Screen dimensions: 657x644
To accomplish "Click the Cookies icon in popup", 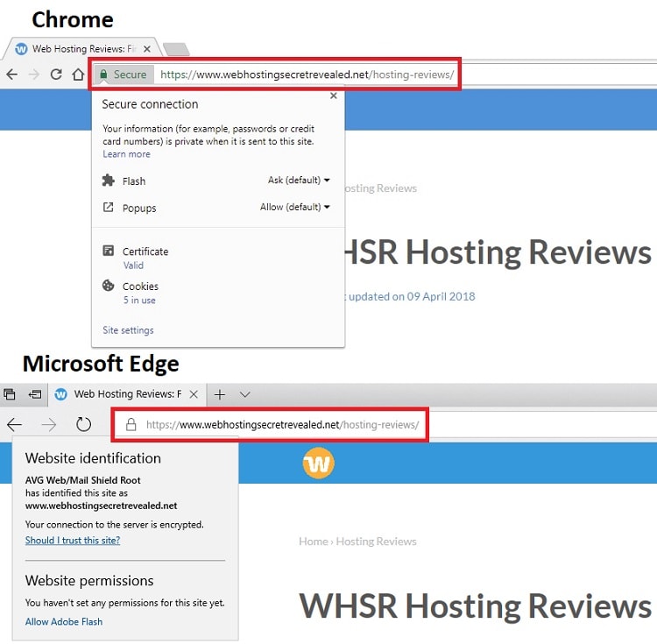I will (108, 286).
